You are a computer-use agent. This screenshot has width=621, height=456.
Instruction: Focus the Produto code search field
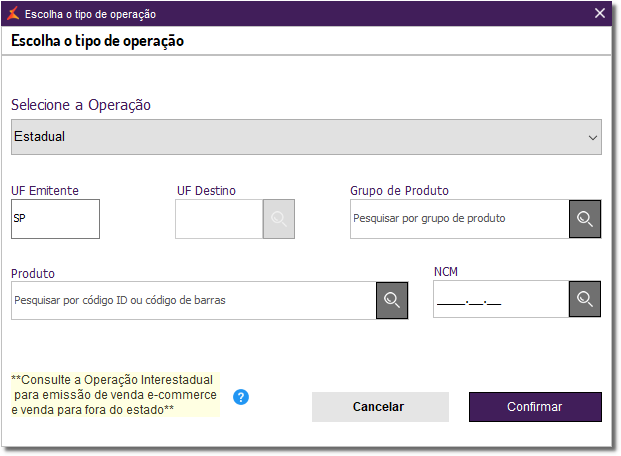tap(193, 300)
